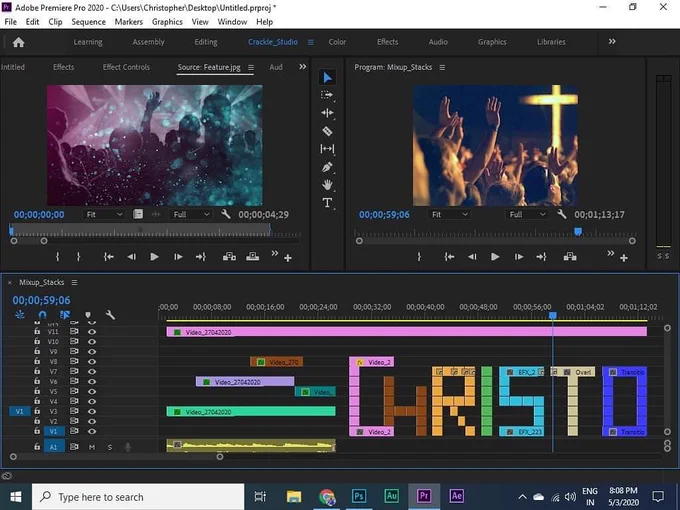This screenshot has width=680, height=510.
Task: Select the Ripple Edit tool
Action: [x=327, y=113]
